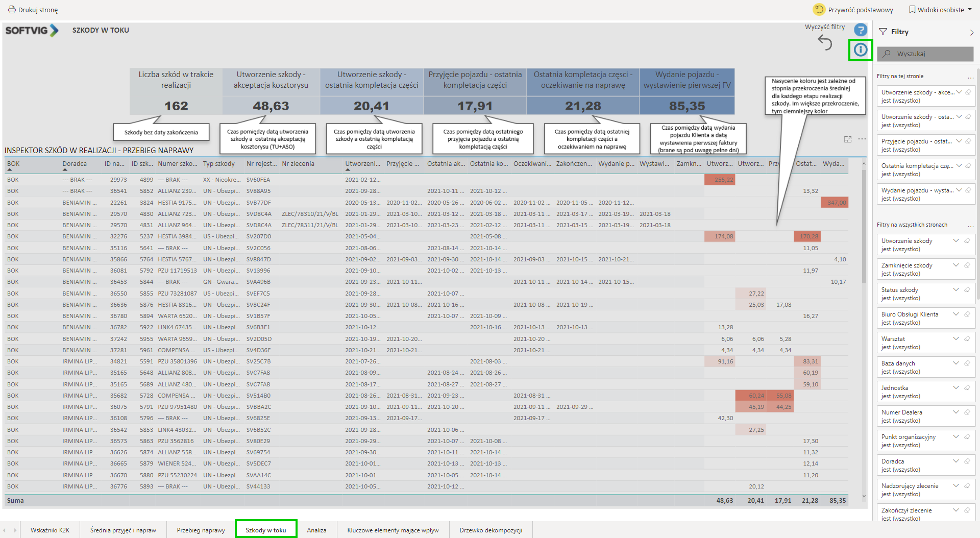This screenshot has width=980, height=538.
Task: Open the Widoki osobiste dropdown
Action: (x=940, y=10)
